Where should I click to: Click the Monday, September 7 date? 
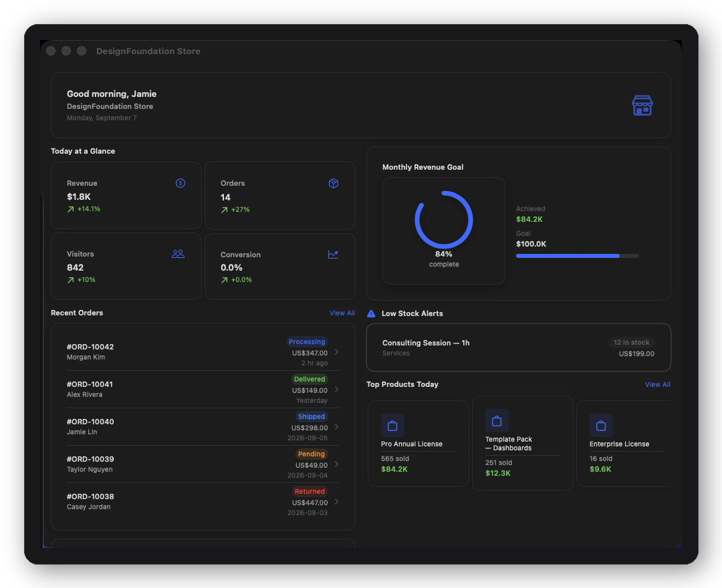pyautogui.click(x=102, y=118)
